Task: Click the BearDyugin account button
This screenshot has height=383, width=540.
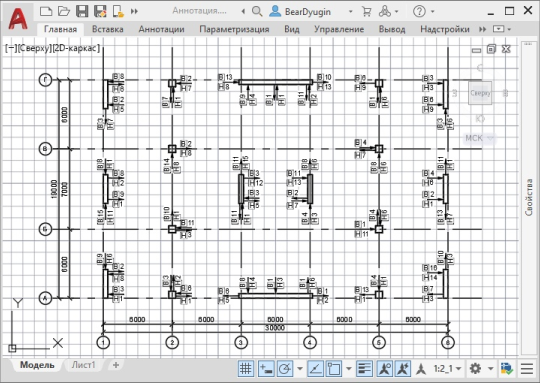Action: pyautogui.click(x=300, y=12)
